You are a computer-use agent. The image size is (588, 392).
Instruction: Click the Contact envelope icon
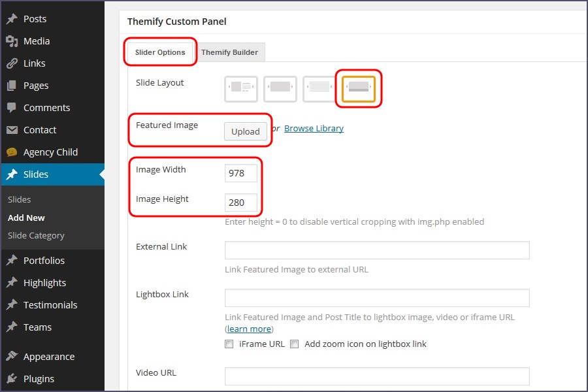(x=12, y=130)
